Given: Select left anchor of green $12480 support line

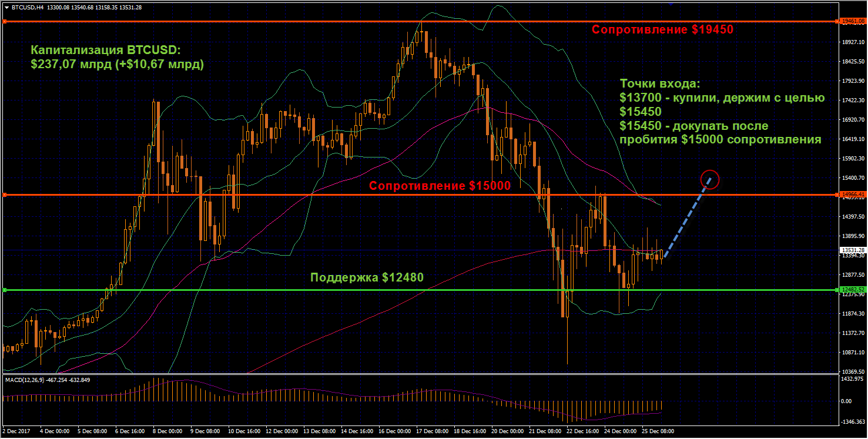Looking at the screenshot, I should [4, 290].
